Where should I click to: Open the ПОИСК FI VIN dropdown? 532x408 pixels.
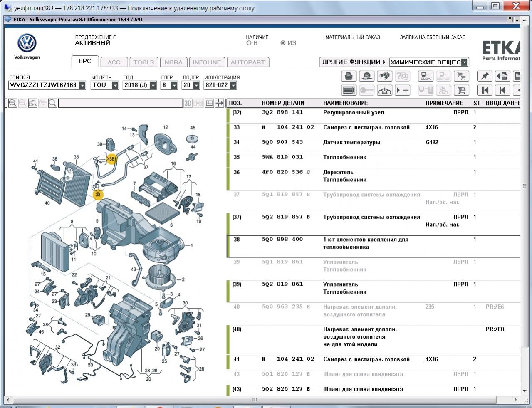tap(82, 85)
